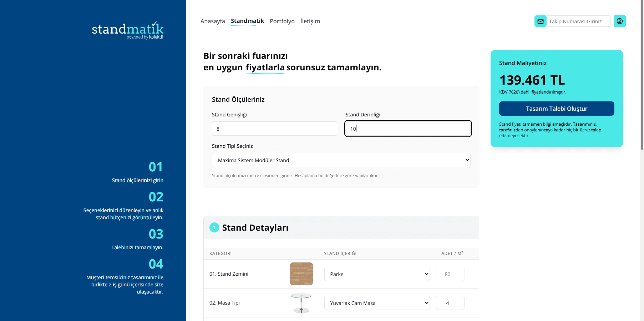
Task: Click the step 04 number in the sidebar
Action: click(156, 264)
